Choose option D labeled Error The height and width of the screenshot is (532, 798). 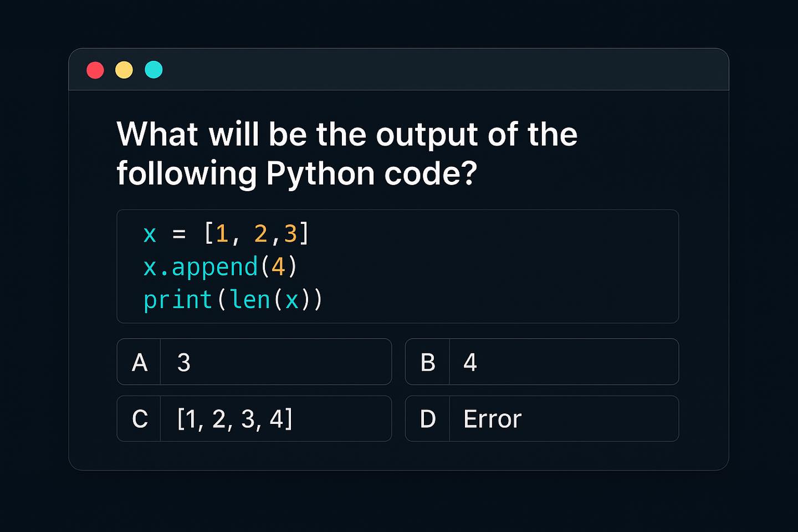(542, 418)
